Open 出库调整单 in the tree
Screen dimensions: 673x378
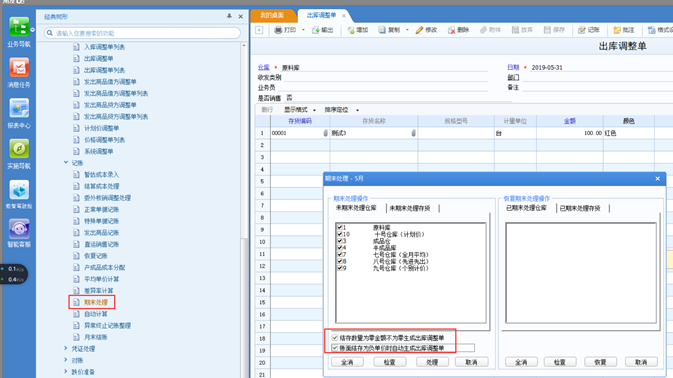point(98,58)
